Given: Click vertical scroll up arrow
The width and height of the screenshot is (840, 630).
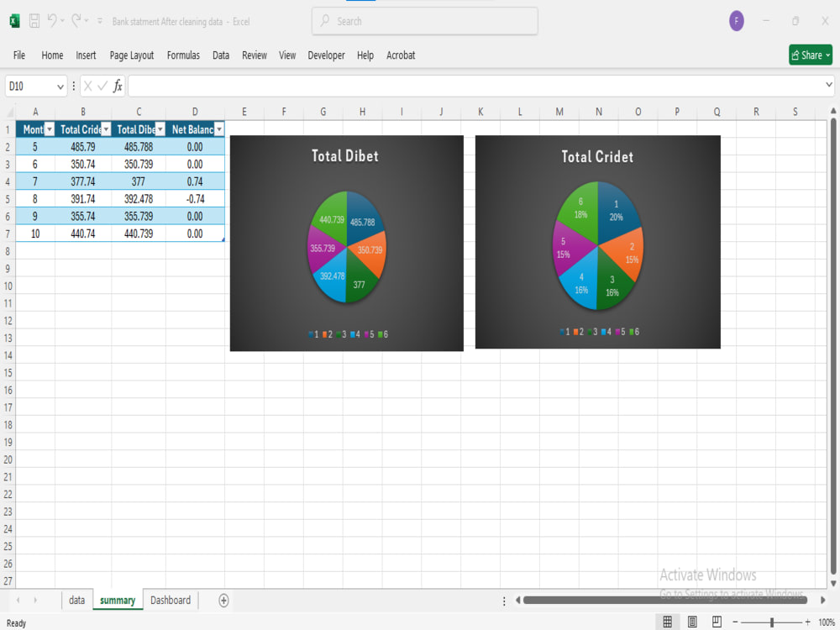Looking at the screenshot, I should tap(833, 110).
